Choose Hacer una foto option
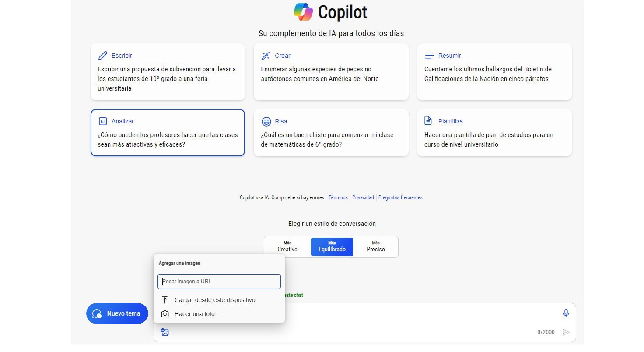The image size is (644, 352). tap(194, 314)
